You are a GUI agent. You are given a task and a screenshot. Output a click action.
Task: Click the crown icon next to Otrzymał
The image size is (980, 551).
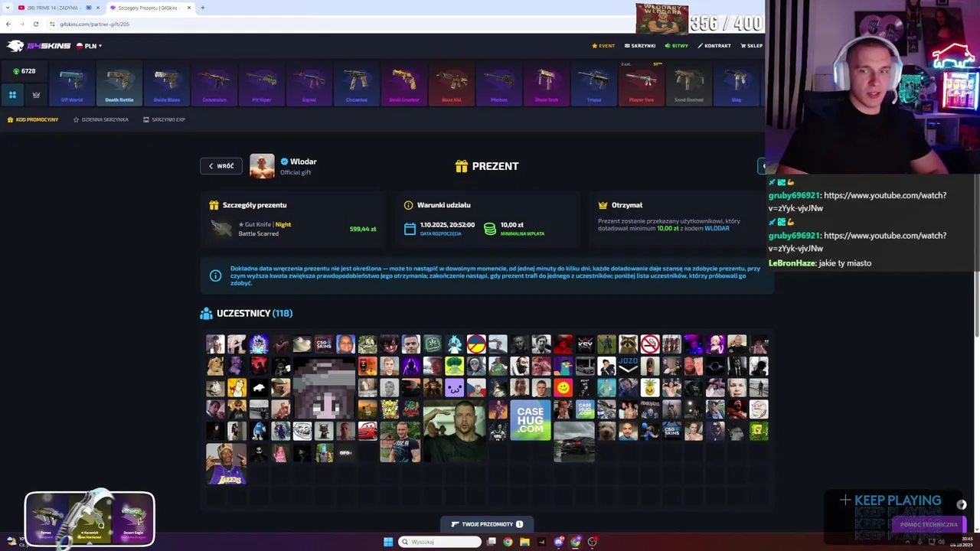(603, 205)
